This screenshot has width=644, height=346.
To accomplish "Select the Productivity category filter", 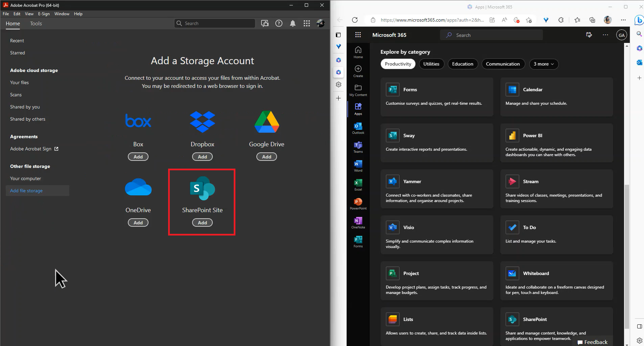I will [x=398, y=64].
